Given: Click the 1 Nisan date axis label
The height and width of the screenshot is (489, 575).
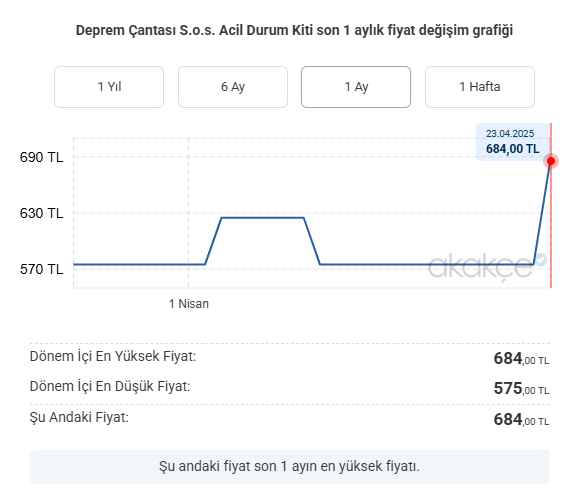Looking at the screenshot, I should click(x=188, y=304).
